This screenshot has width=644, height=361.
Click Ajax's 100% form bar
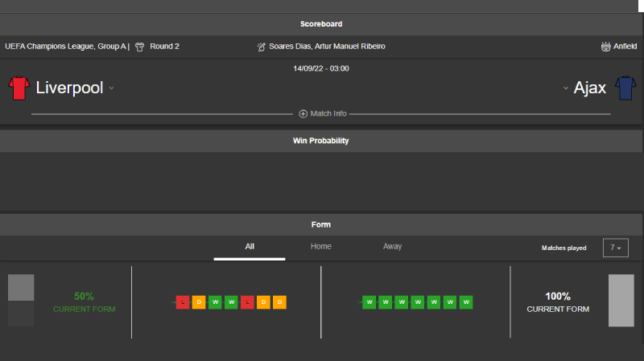(x=621, y=300)
